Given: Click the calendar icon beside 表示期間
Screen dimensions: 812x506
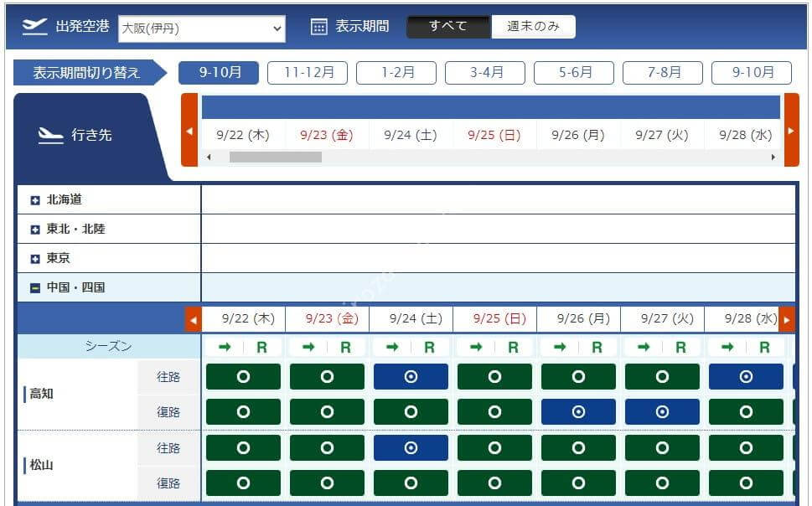Looking at the screenshot, I should pyautogui.click(x=319, y=27).
